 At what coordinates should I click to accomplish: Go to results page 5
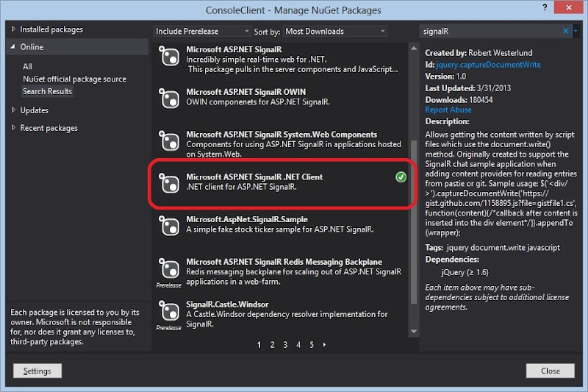(312, 344)
